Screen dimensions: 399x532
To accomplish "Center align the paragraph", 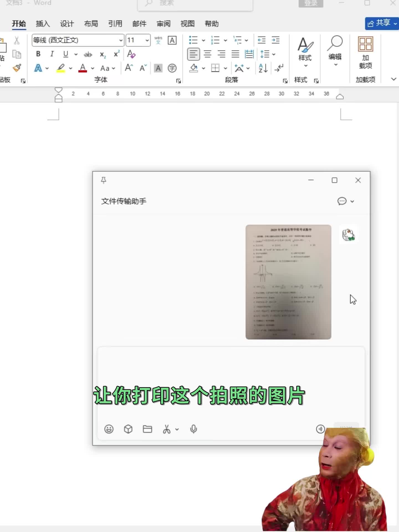I will pos(208,54).
